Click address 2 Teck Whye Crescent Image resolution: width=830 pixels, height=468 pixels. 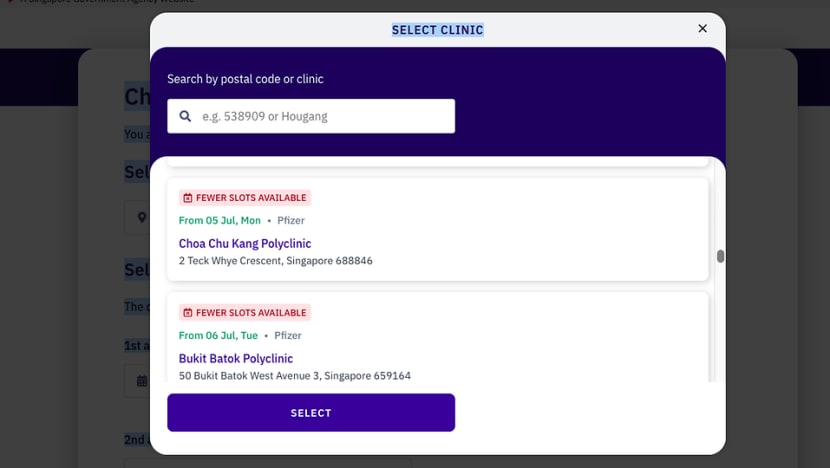[x=275, y=260]
